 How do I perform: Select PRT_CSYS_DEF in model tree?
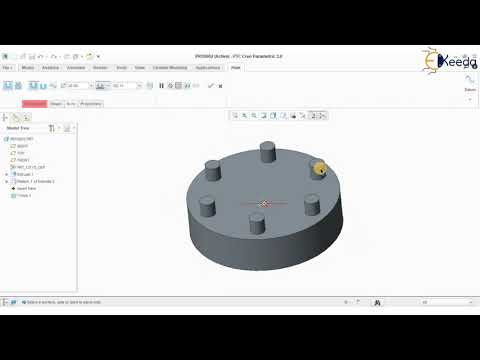[x=28, y=167]
